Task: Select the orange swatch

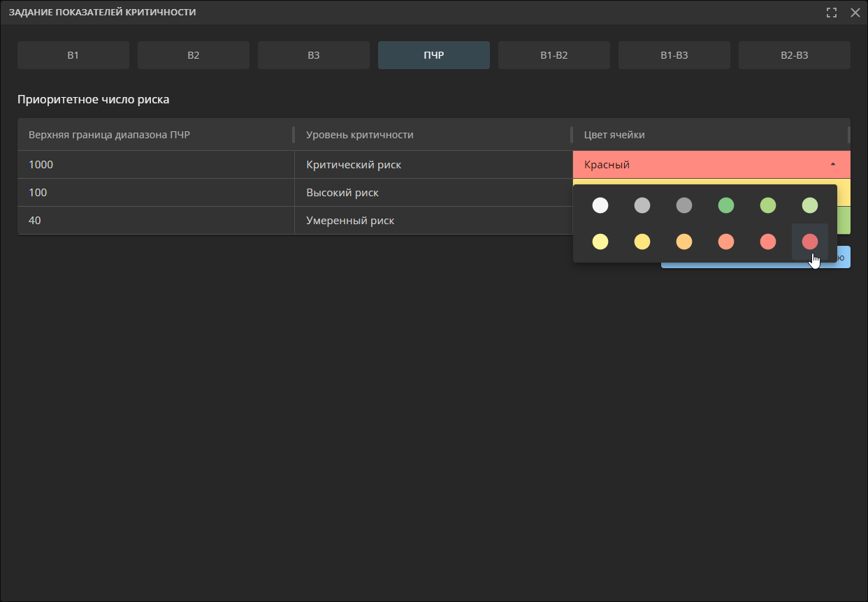Action: coord(684,242)
